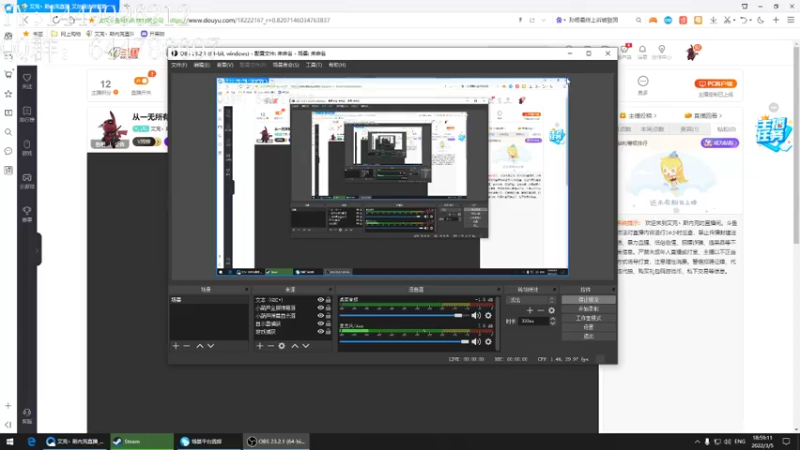The height and width of the screenshot is (450, 800).
Task: Click the Windows Start button
Action: (10, 441)
